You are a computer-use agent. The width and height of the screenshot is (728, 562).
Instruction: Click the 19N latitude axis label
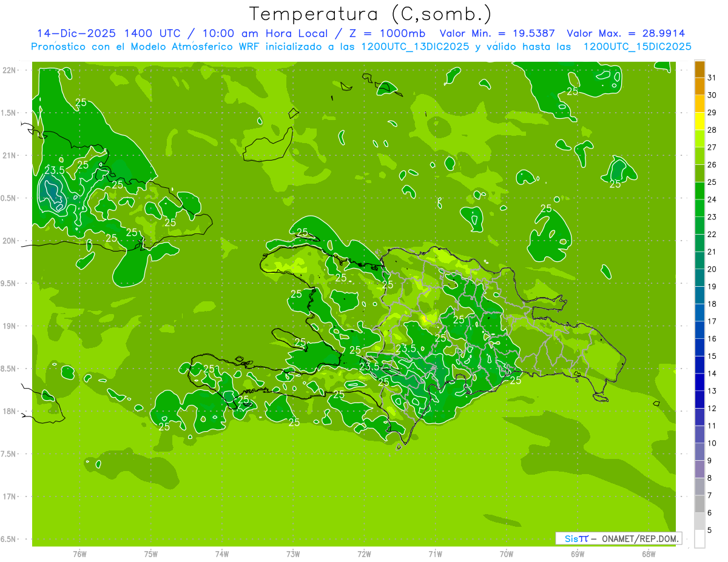pyautogui.click(x=10, y=326)
